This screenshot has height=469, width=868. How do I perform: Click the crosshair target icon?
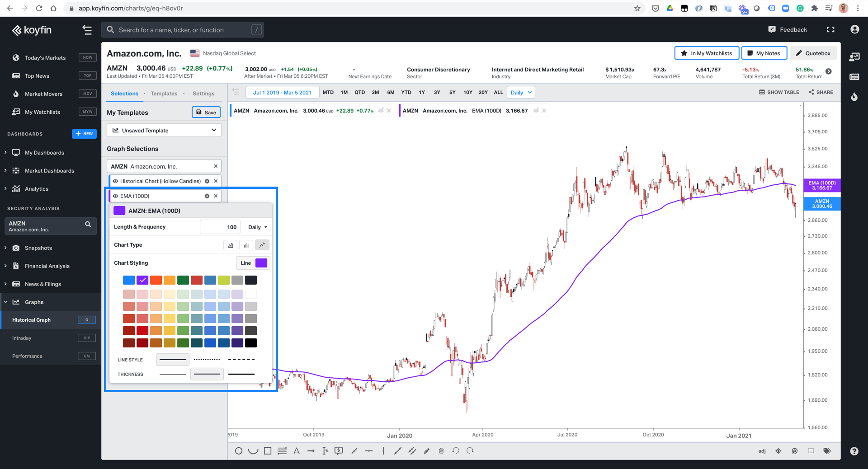[778, 451]
